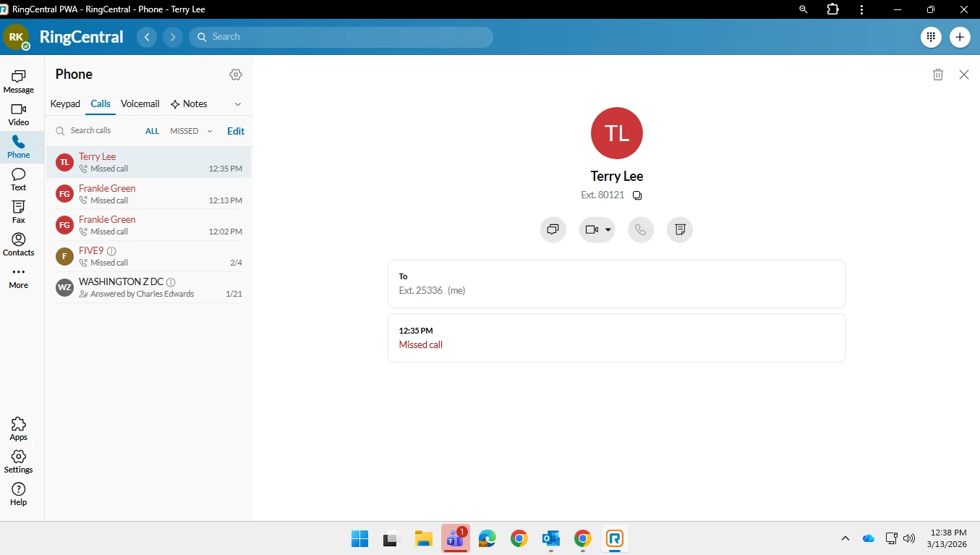Click the title bar zoom magnifier icon
Viewport: 980px width, 555px height.
pyautogui.click(x=803, y=9)
